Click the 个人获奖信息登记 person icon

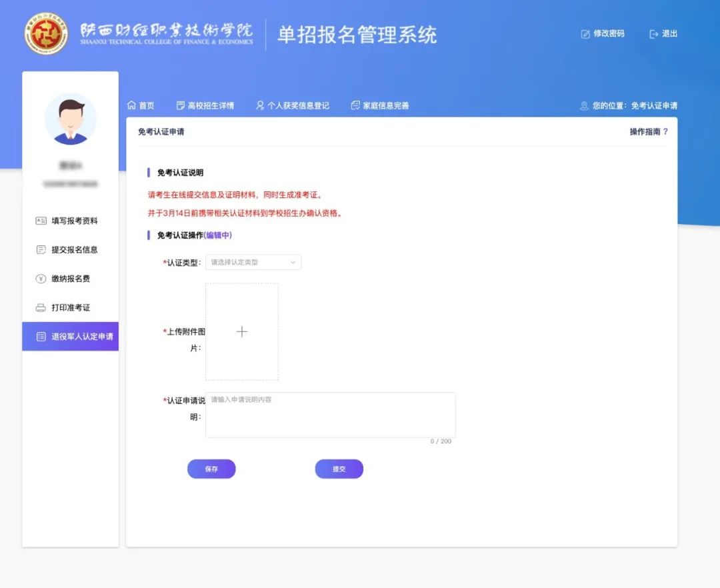260,105
